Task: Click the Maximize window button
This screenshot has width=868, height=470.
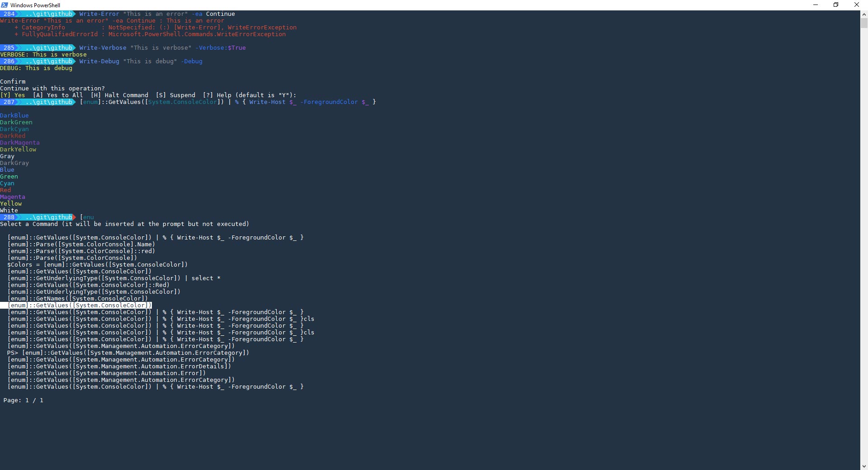Action: (x=836, y=5)
